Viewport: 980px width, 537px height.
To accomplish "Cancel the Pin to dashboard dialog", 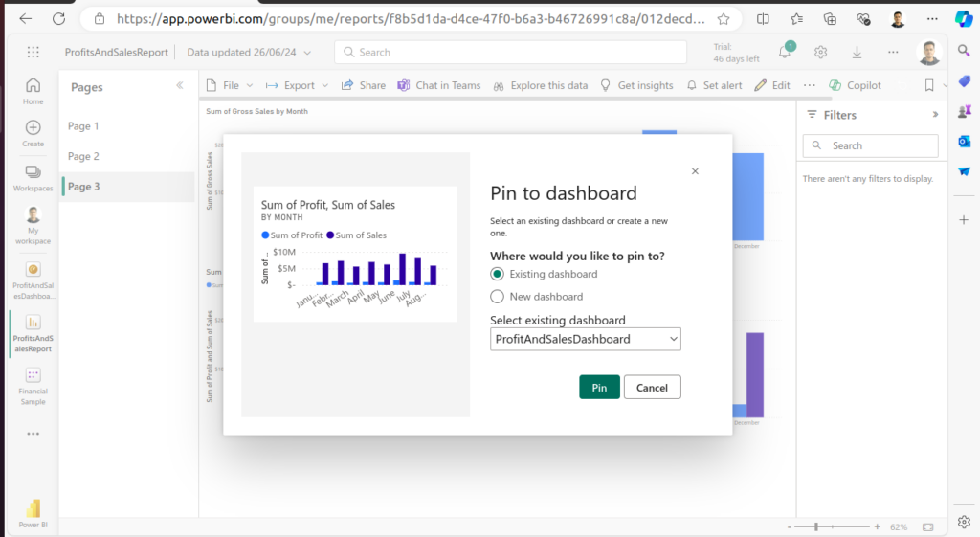I will pyautogui.click(x=652, y=388).
